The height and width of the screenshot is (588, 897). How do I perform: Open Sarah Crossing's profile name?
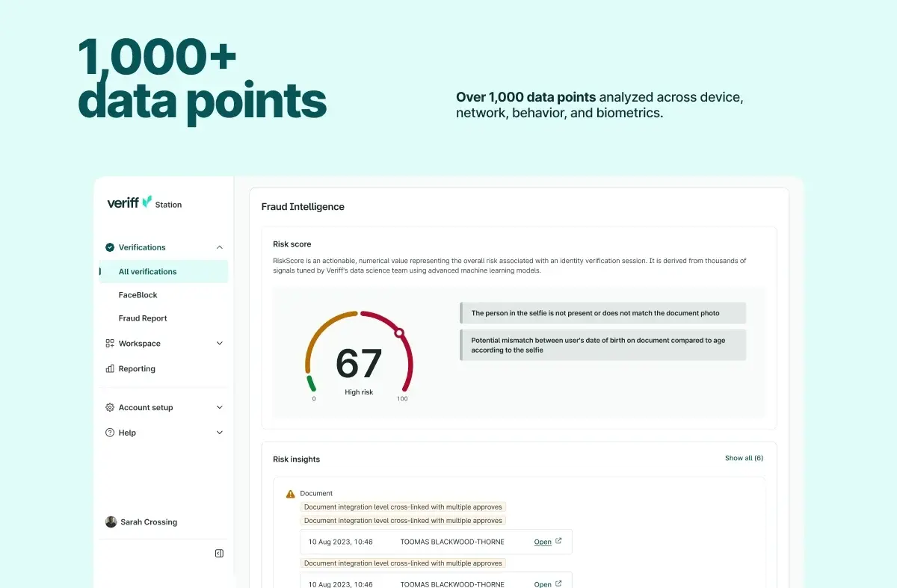[x=149, y=522]
